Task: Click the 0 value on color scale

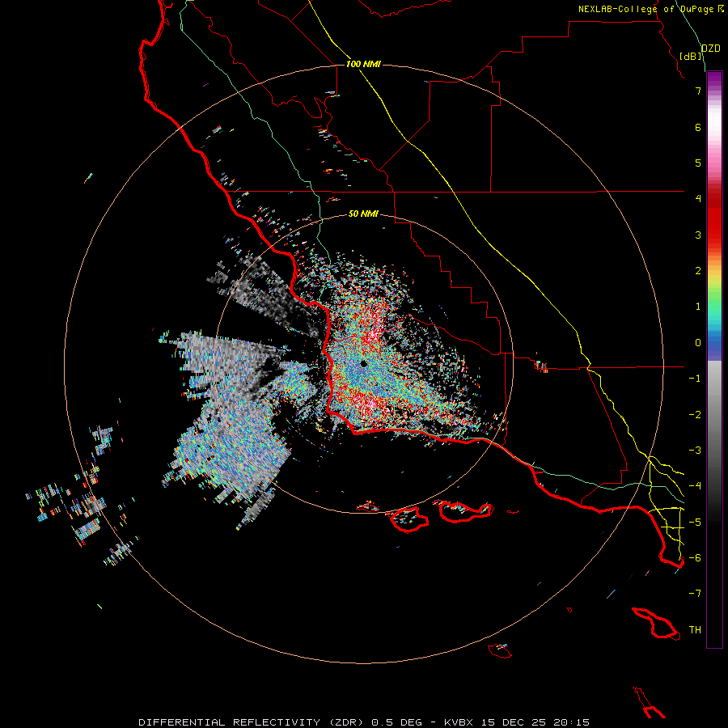Action: pos(698,343)
